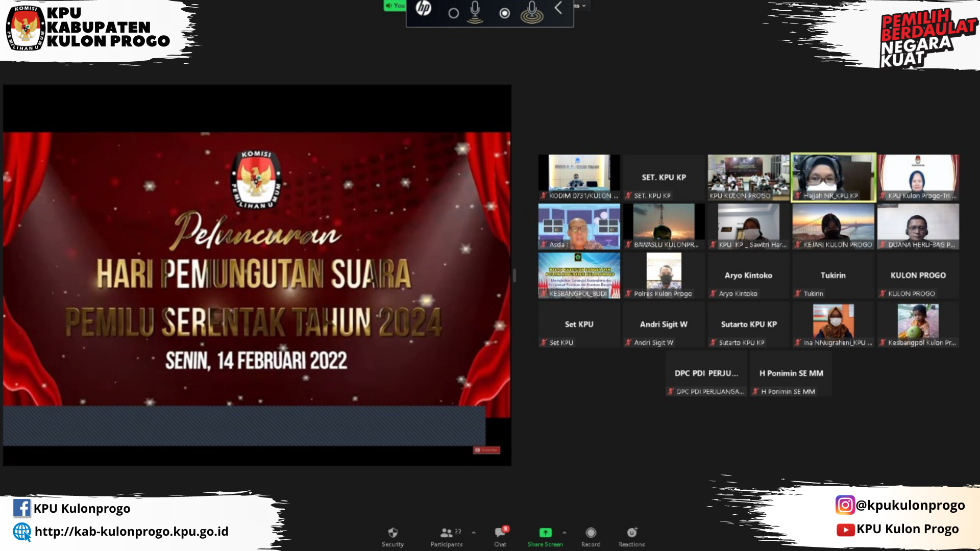The height and width of the screenshot is (551, 980).
Task: Click the HP logo in audio overlay
Action: click(x=423, y=9)
